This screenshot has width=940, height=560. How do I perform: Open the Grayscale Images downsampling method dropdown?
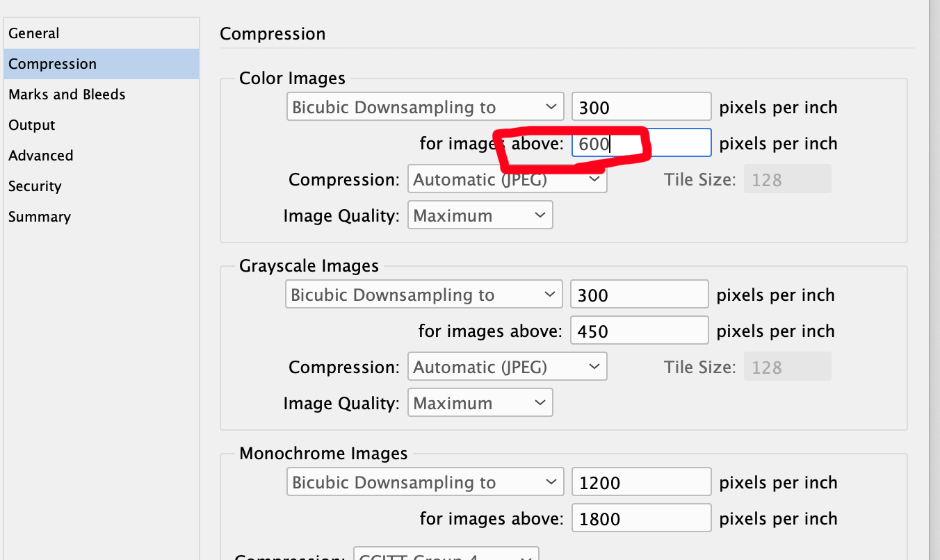pyautogui.click(x=423, y=294)
